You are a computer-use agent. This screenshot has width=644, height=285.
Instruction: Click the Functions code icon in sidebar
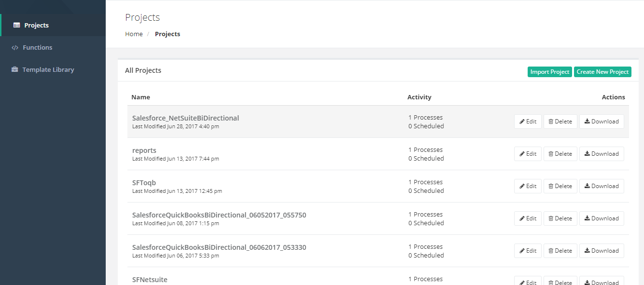pos(15,48)
